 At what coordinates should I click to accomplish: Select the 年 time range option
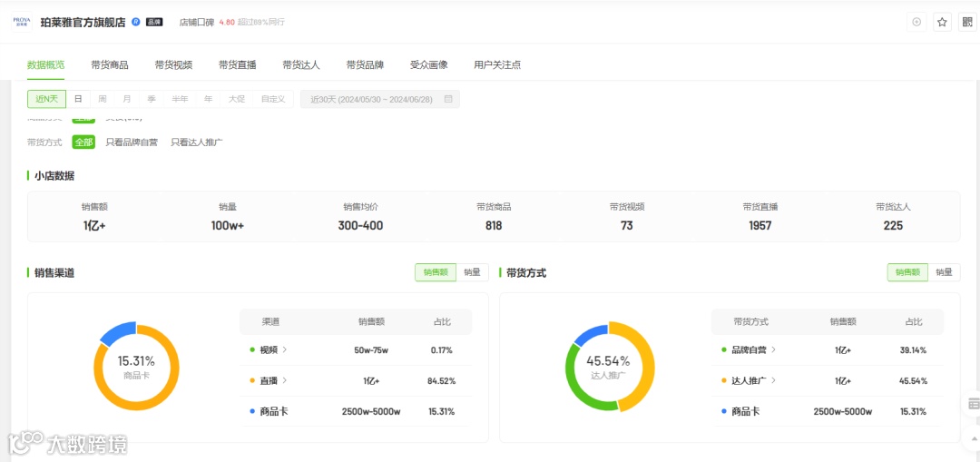tap(208, 99)
